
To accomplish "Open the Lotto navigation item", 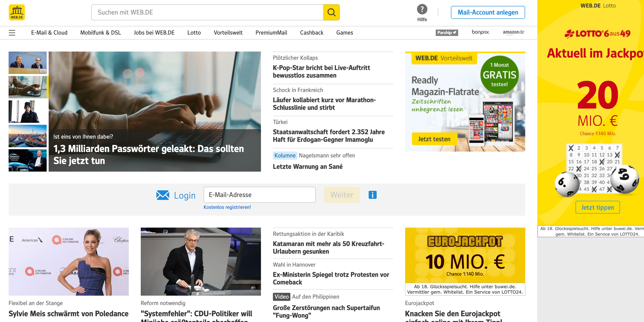I will [x=194, y=32].
